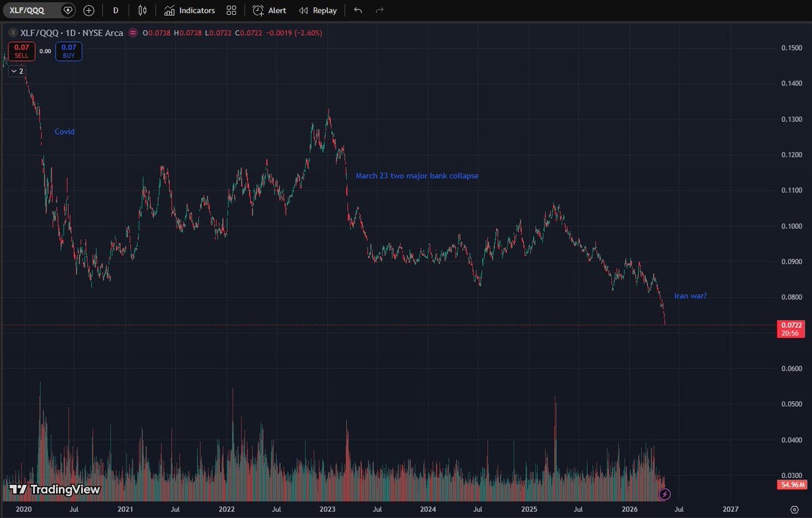Click the 2025 label on time axis
This screenshot has height=518, width=812.
point(529,508)
